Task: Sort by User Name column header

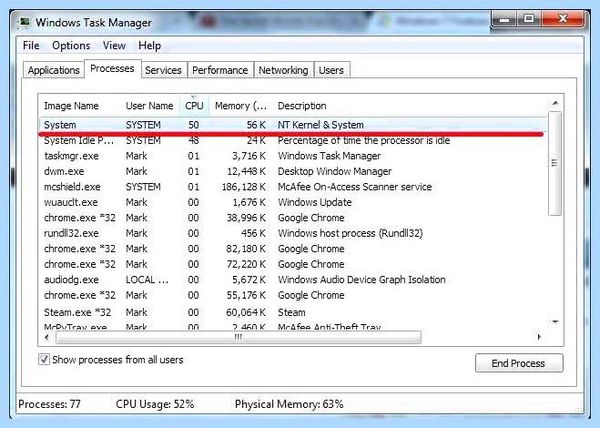Action: click(x=150, y=106)
